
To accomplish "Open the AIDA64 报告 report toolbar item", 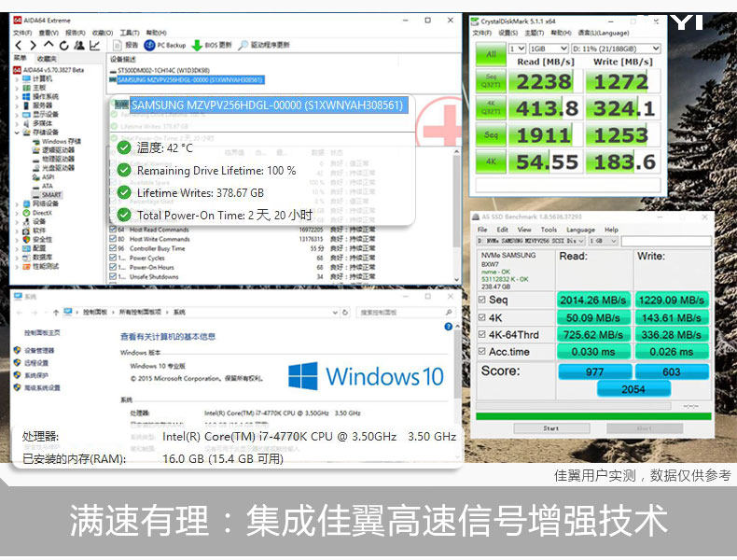I will [126, 45].
